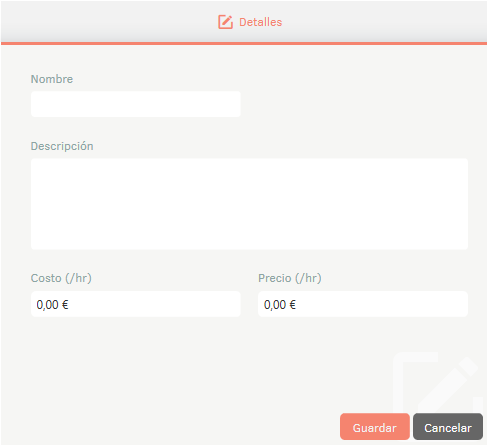Select the 0,00 amount in Costo
Viewport: 487px width, 445px height.
[x=47, y=305]
